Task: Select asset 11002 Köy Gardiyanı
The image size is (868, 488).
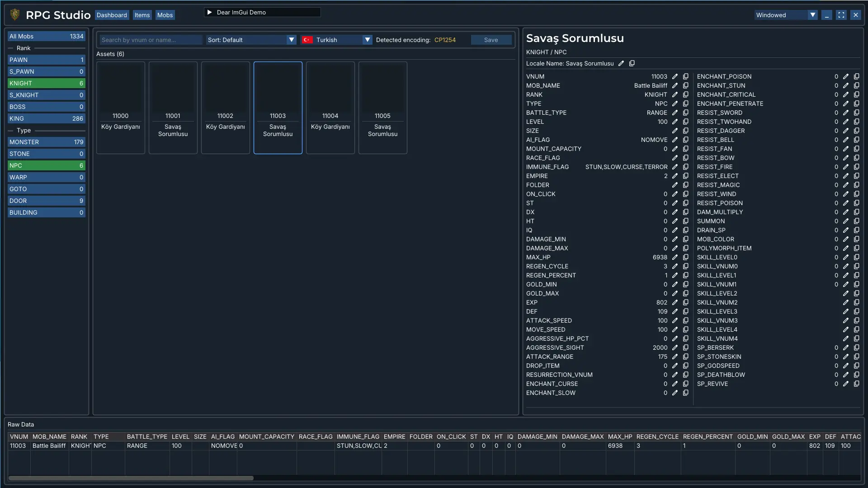Action: (226, 108)
